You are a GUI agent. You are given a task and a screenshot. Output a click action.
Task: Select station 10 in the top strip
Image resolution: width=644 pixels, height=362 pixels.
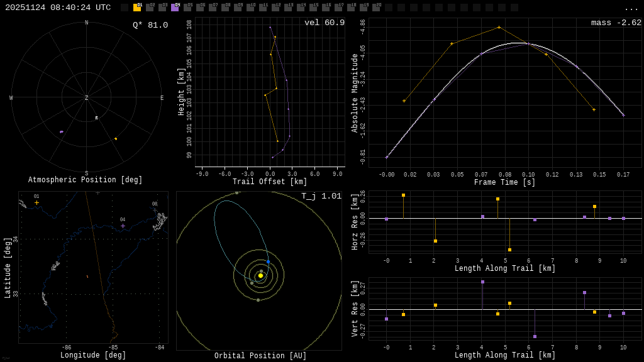click(x=250, y=8)
